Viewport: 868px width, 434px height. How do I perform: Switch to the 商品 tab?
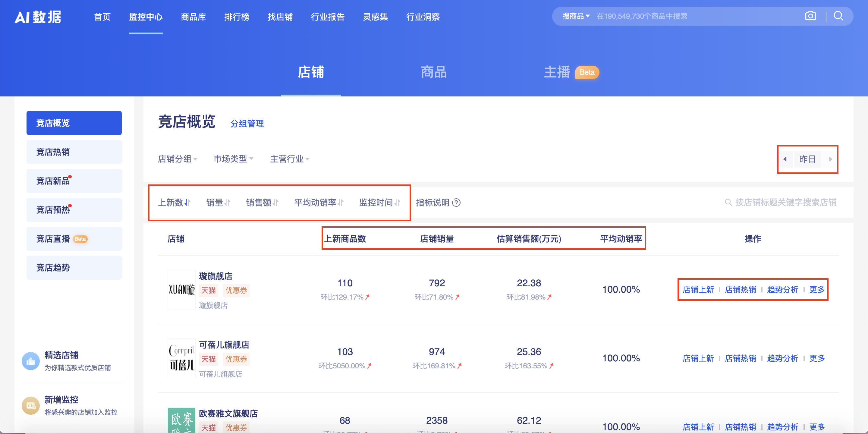(433, 72)
